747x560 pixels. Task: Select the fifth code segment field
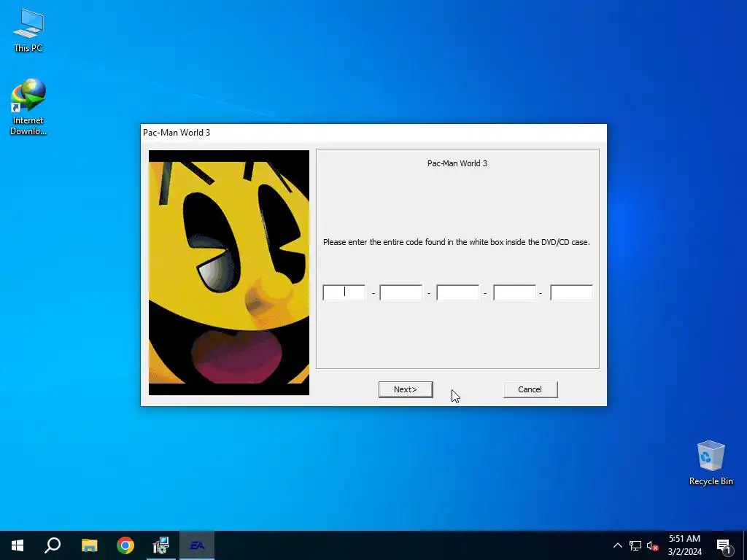point(571,292)
